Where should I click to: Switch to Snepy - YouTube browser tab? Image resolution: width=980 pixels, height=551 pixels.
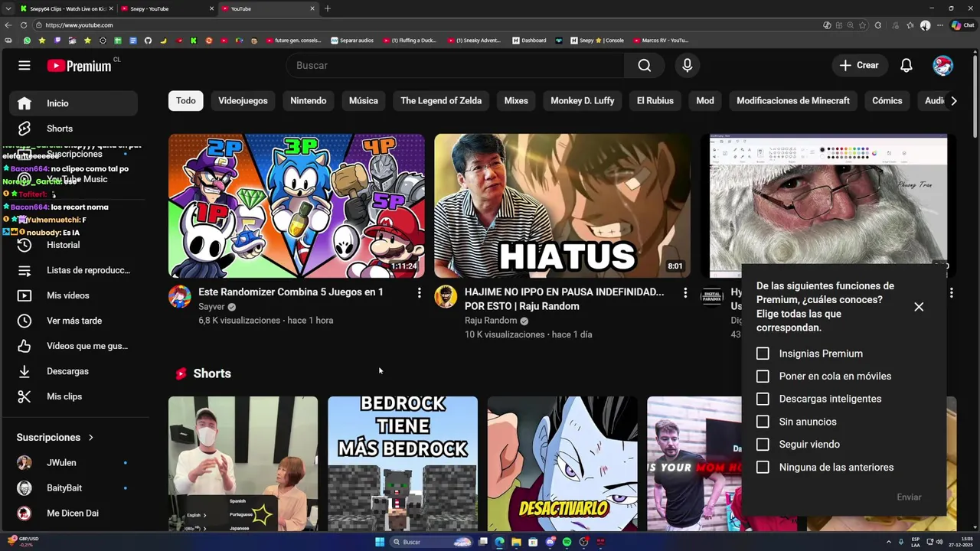pos(166,8)
